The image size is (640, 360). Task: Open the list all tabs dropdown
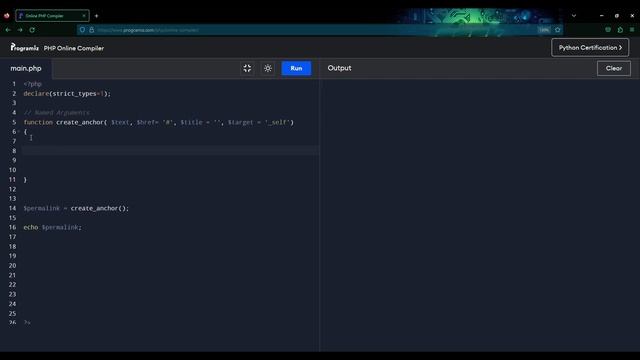(x=573, y=16)
